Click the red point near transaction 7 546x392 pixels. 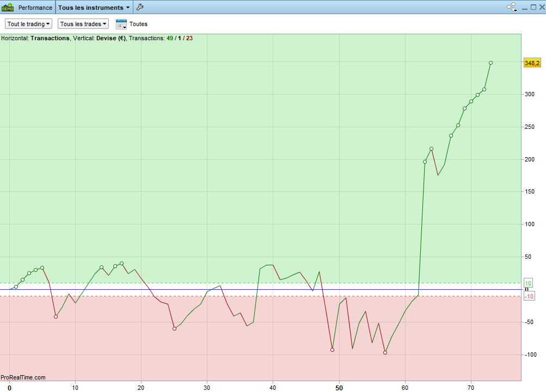tap(56, 316)
